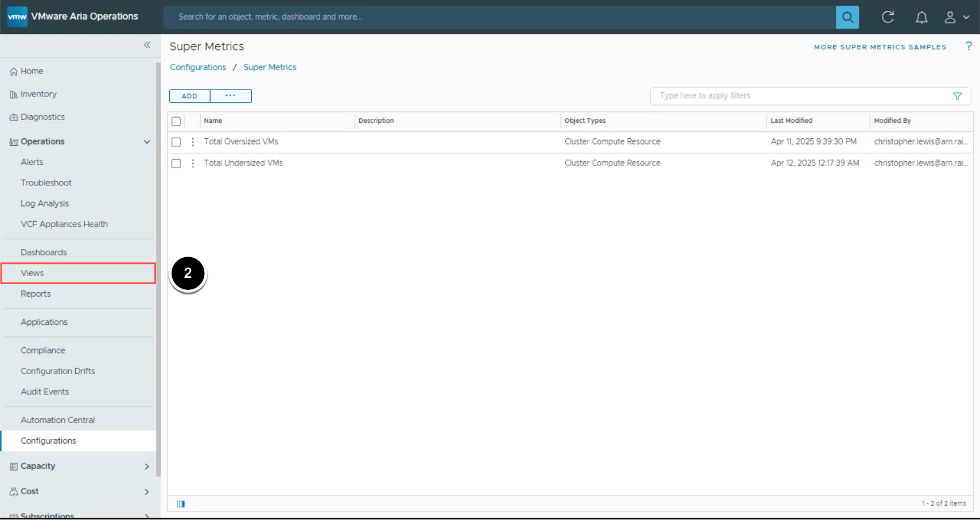Click the ADD button
This screenshot has height=520, width=980.
tap(189, 96)
